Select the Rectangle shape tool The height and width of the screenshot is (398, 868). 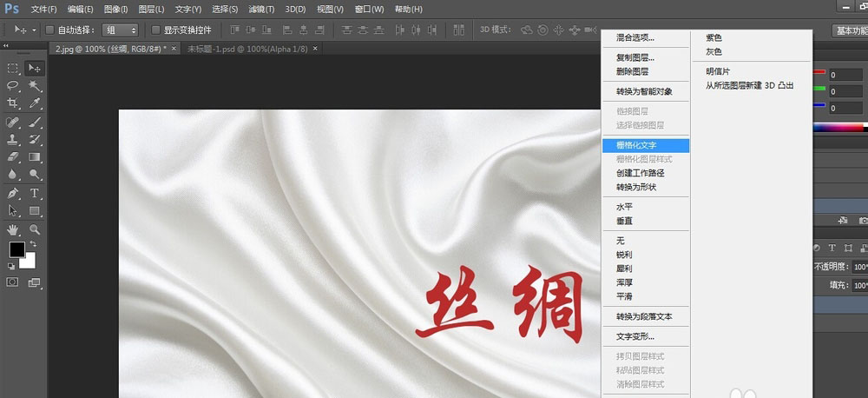35,210
